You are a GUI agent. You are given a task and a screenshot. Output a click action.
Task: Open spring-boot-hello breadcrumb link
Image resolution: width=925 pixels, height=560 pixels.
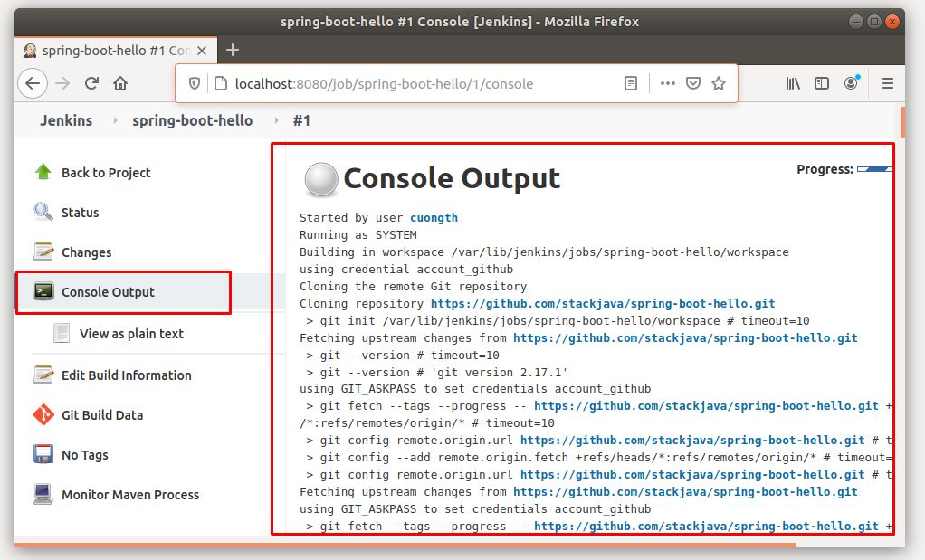point(192,121)
